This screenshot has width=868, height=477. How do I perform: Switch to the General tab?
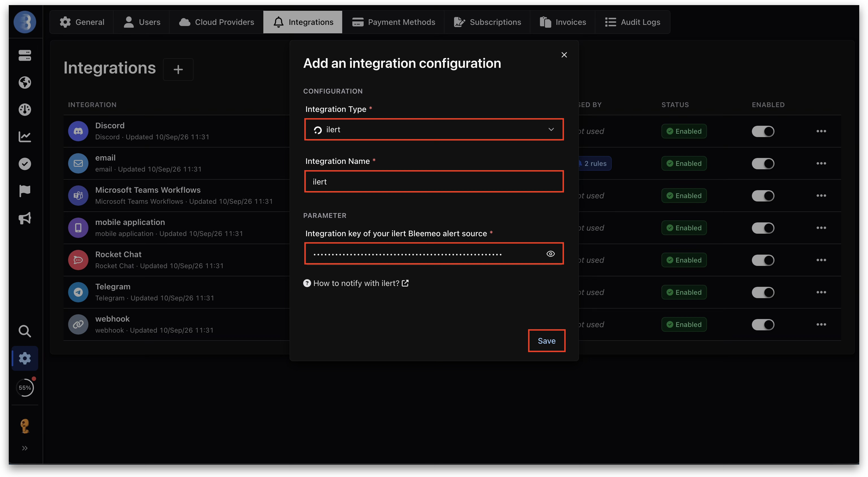click(x=82, y=22)
